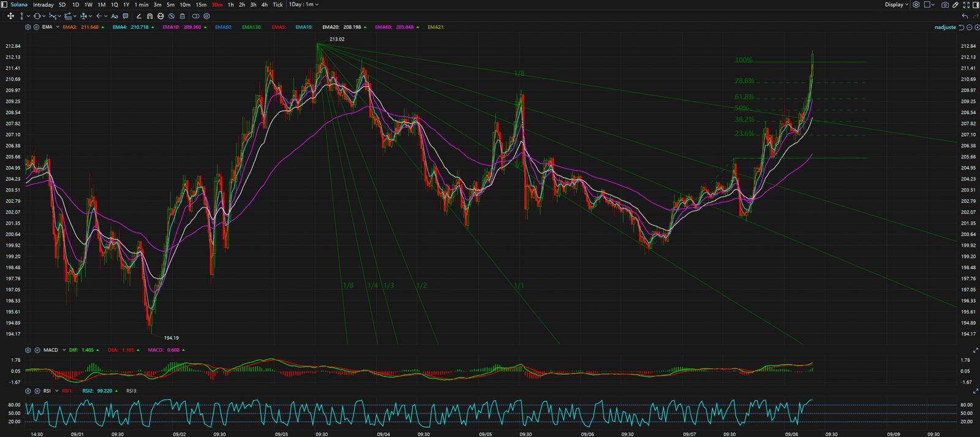Image resolution: width=980 pixels, height=437 pixels.
Task: Open the MACD indicator dropdown
Action: pos(64,350)
